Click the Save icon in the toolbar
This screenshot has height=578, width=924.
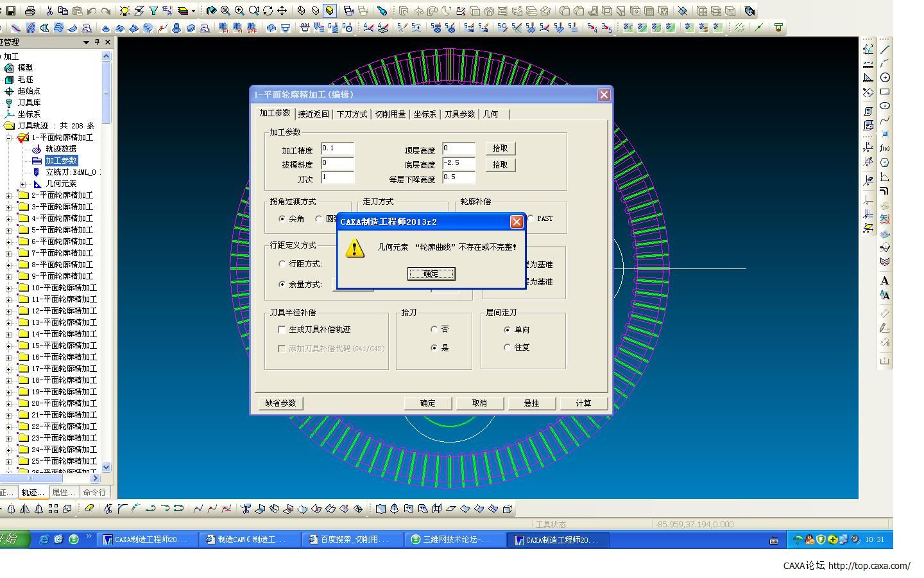[11, 11]
